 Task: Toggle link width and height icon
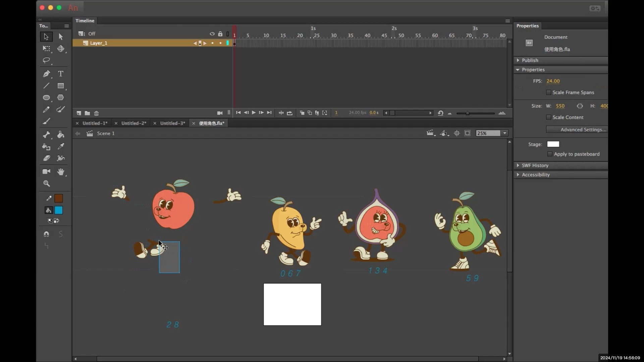pyautogui.click(x=580, y=106)
